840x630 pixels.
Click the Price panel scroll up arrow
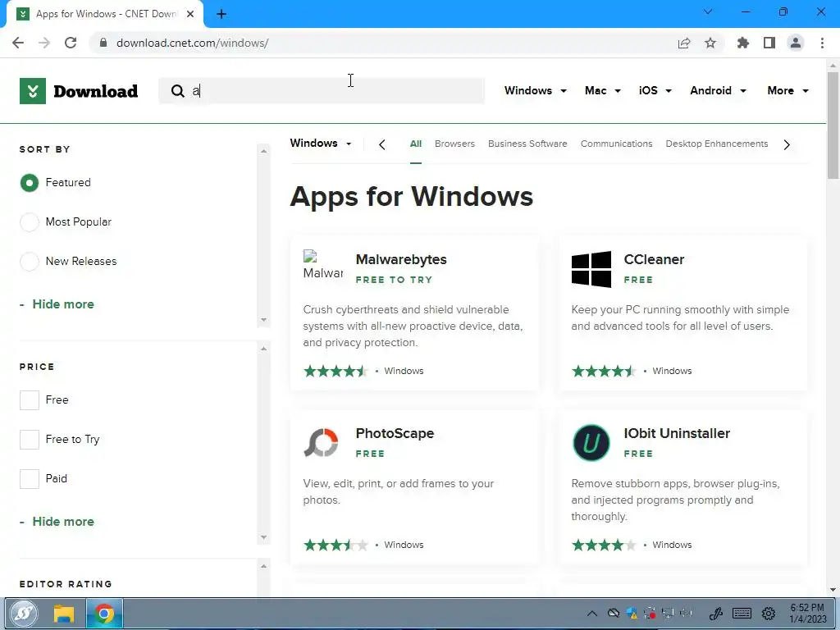point(263,349)
